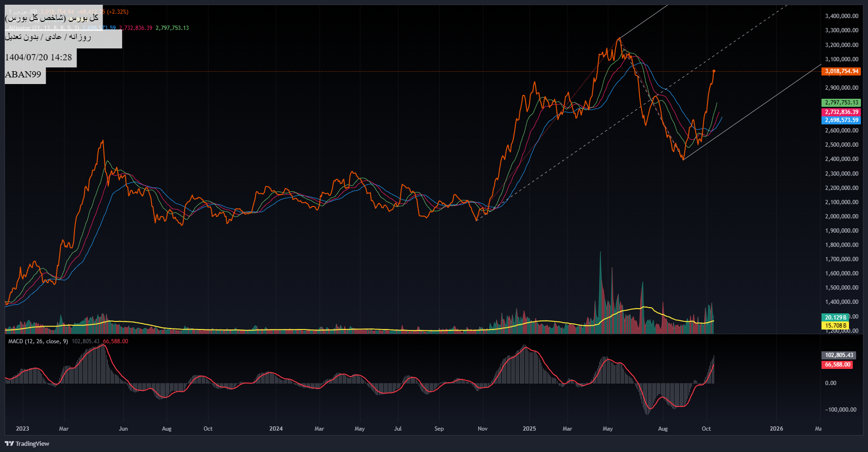This screenshot has width=868, height=452.
Task: Click the yellow 15.708 B volume MA label
Action: pos(835,326)
